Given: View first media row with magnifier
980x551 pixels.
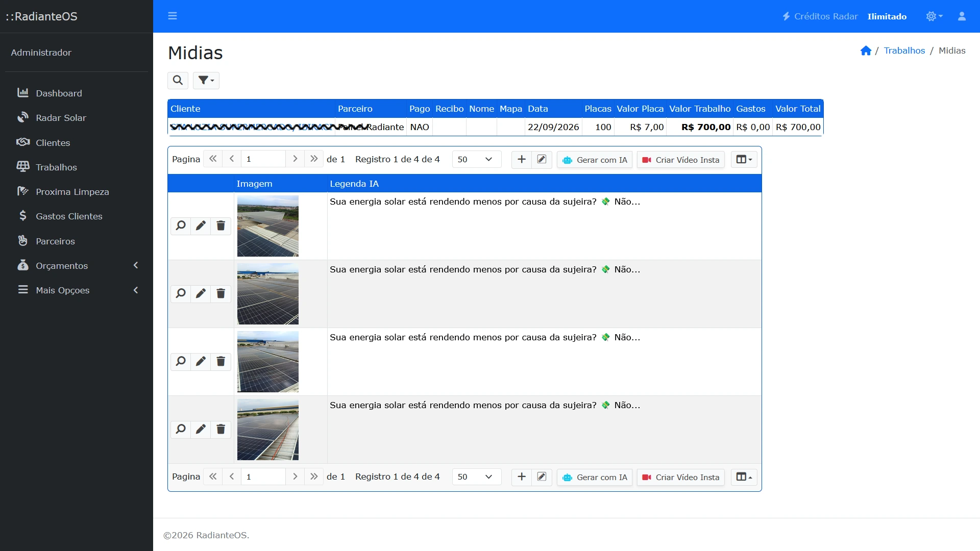Looking at the screenshot, I should coord(181,226).
